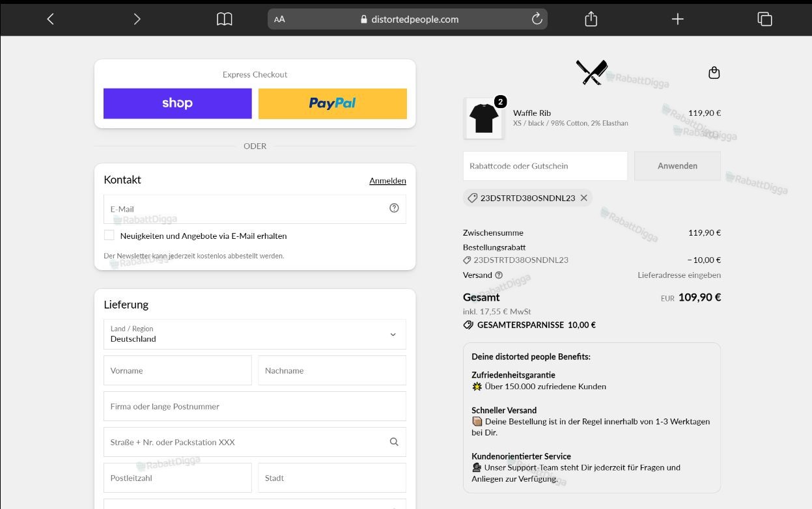This screenshot has height=509, width=812.
Task: Click the Schneller Versand benefit heading
Action: coord(504,411)
